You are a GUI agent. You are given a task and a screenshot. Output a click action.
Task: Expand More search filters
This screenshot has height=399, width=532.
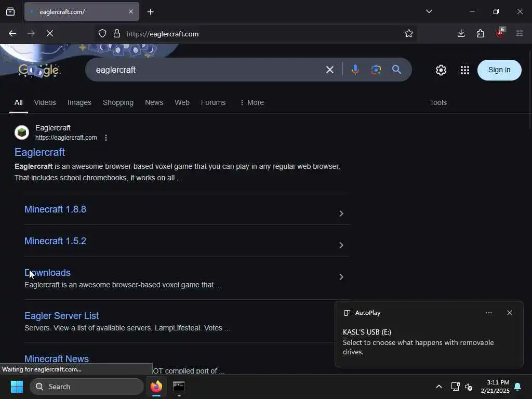click(x=252, y=102)
